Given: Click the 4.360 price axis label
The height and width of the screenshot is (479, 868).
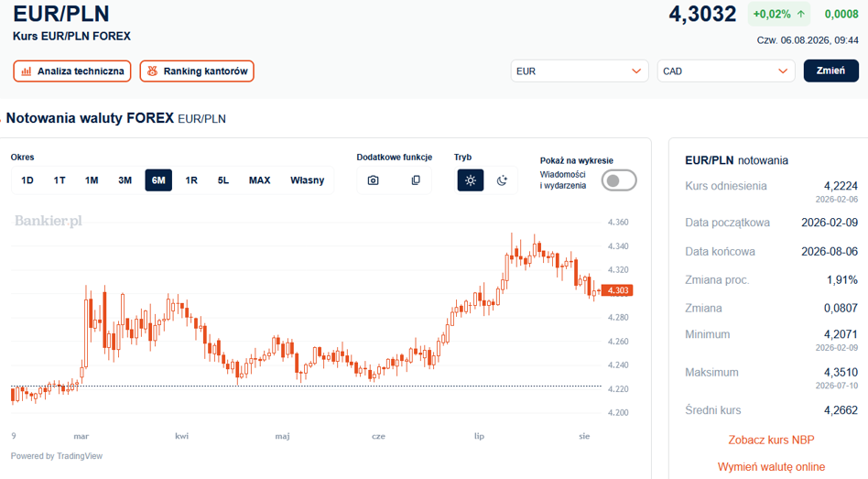Looking at the screenshot, I should [x=618, y=222].
